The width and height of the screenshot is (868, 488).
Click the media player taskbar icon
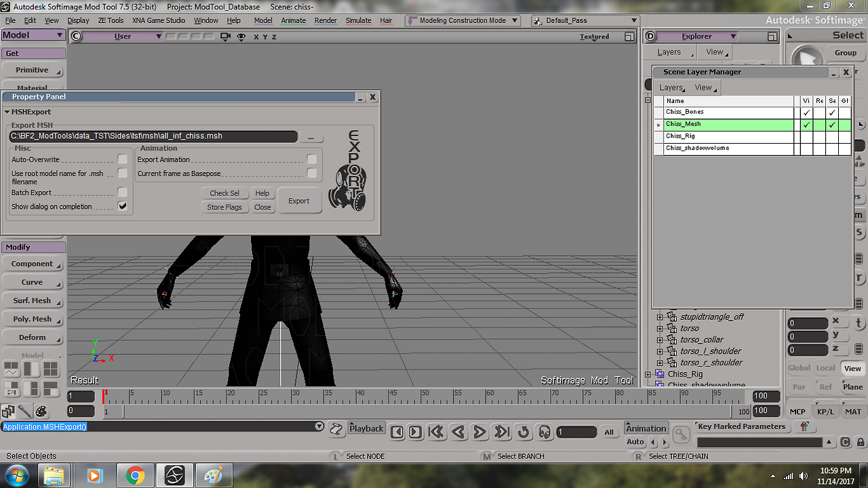click(x=94, y=475)
